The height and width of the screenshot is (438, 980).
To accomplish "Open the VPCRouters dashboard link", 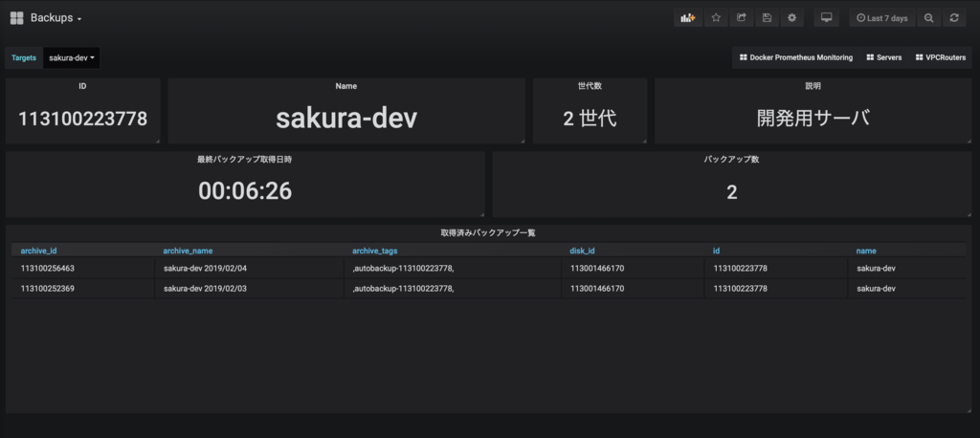I will pyautogui.click(x=940, y=57).
